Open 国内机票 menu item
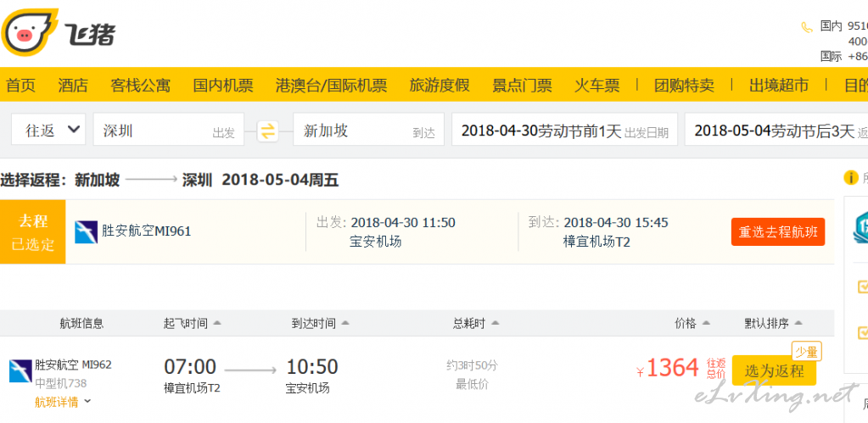868x423 pixels. pyautogui.click(x=223, y=85)
